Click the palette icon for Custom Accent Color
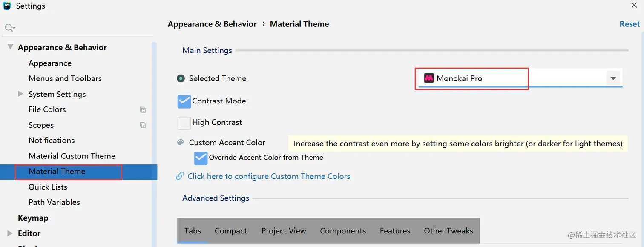 point(181,143)
